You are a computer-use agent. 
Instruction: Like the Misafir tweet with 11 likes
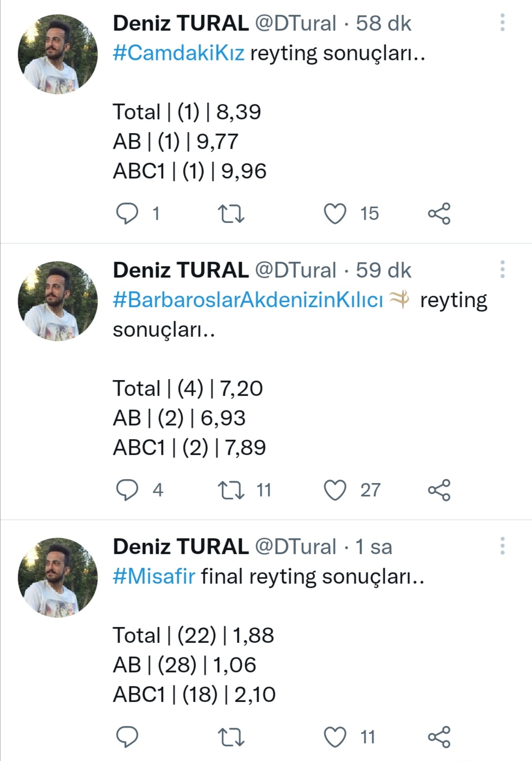coord(335,737)
